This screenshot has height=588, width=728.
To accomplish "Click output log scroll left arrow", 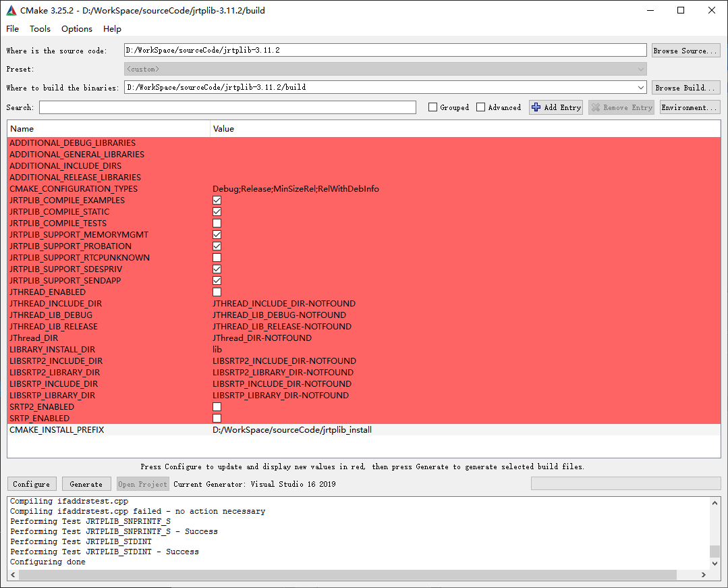I will point(13,574).
